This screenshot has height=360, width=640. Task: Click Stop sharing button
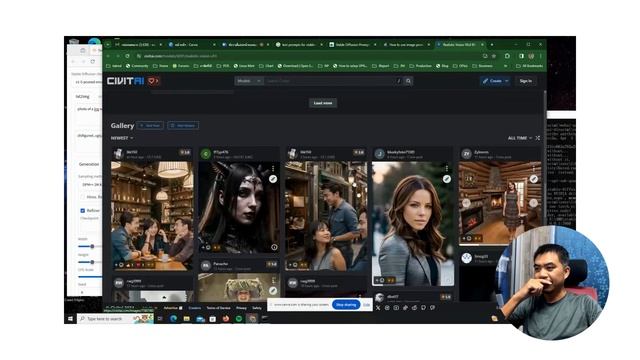(346, 304)
